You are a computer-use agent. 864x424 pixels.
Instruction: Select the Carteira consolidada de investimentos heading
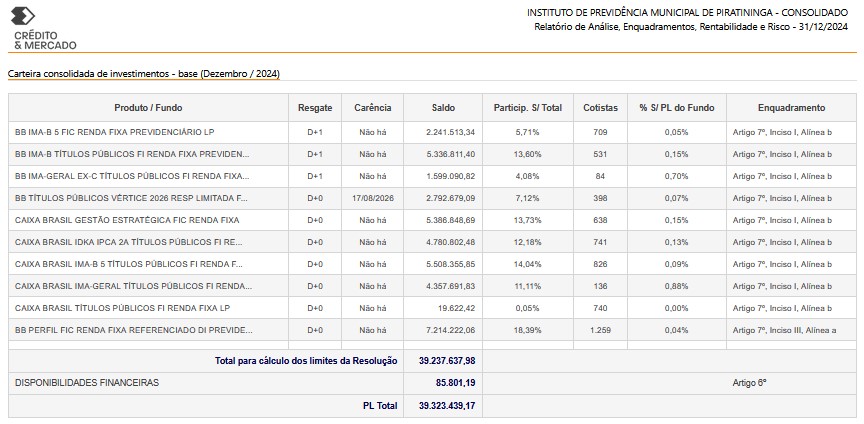[144, 74]
